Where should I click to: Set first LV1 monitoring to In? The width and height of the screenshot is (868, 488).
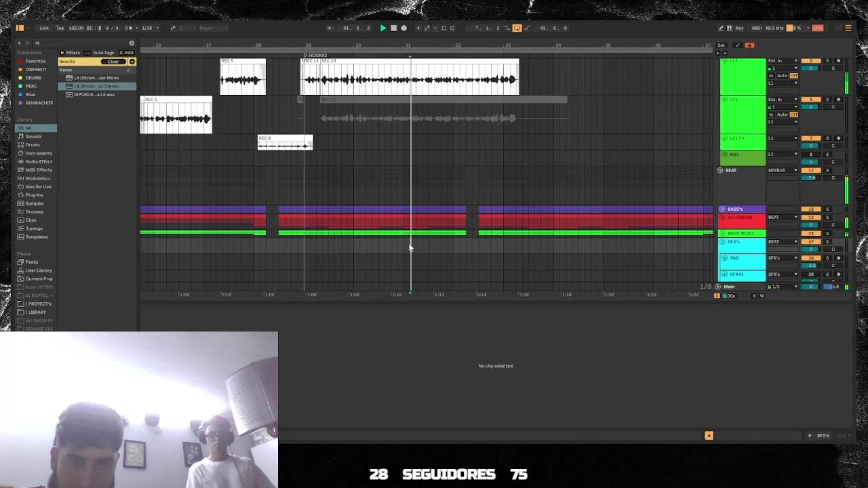click(x=772, y=76)
